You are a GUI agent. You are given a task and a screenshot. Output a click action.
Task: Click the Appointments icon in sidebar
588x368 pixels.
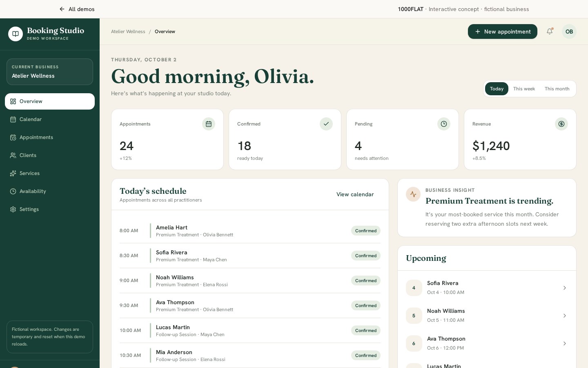(x=13, y=137)
